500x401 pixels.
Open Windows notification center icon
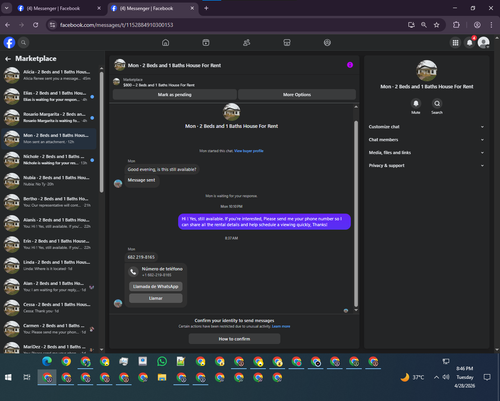(487, 377)
